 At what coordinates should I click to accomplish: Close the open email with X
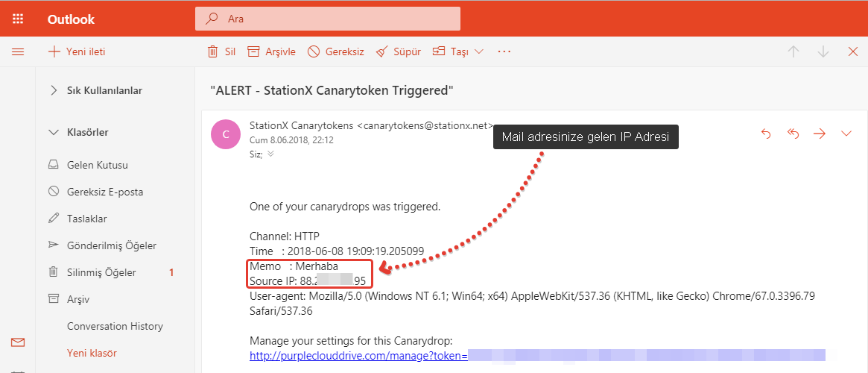tap(853, 51)
